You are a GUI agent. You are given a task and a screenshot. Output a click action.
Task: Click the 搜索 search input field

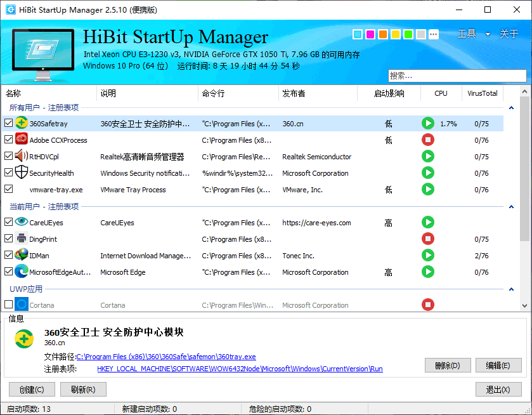click(457, 76)
